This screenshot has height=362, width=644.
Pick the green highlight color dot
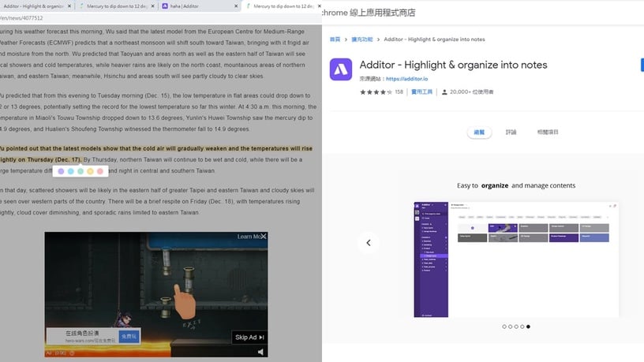click(x=80, y=171)
